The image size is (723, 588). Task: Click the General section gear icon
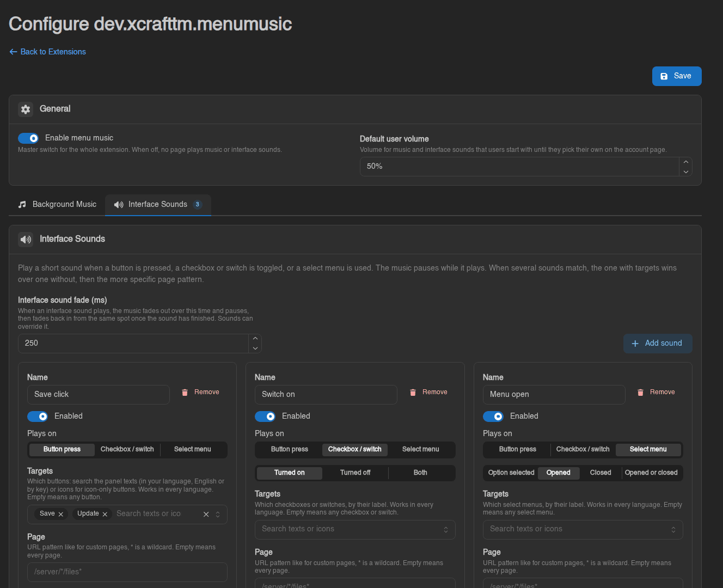[x=26, y=109]
